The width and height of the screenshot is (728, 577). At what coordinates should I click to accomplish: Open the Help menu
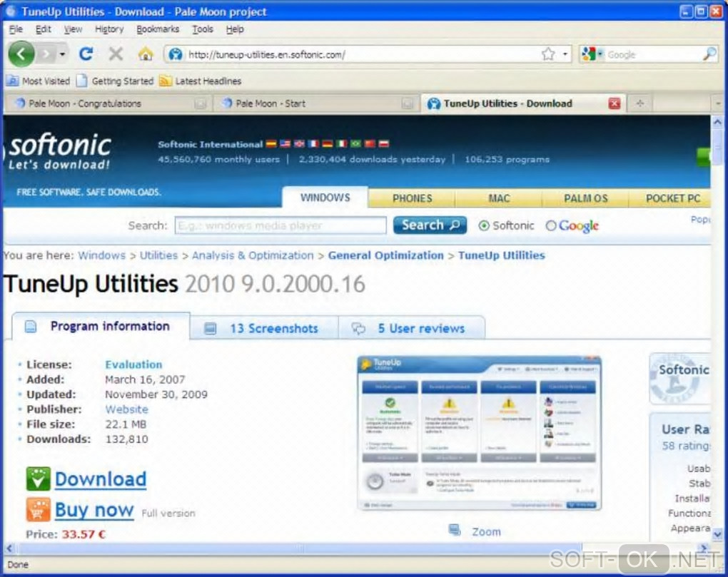[235, 29]
